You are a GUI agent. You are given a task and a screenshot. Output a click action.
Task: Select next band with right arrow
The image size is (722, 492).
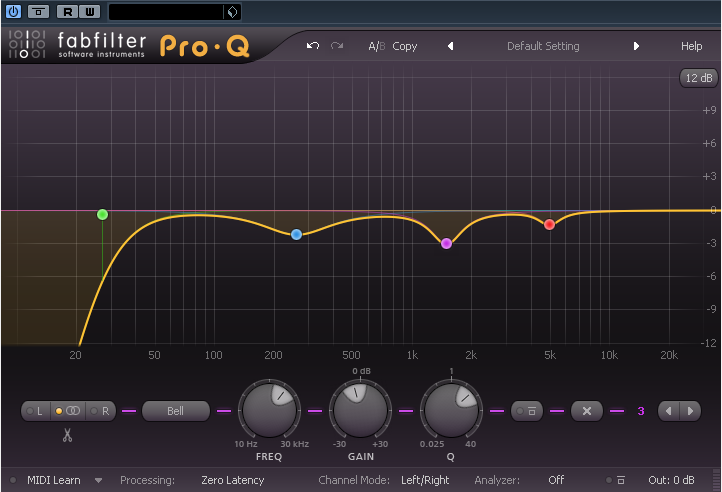coord(690,411)
